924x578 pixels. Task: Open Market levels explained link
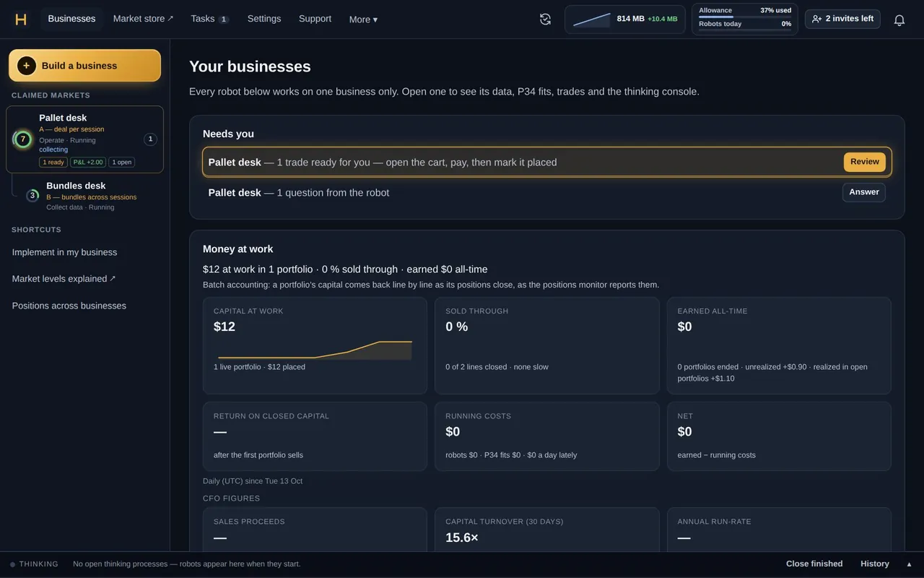tap(64, 279)
